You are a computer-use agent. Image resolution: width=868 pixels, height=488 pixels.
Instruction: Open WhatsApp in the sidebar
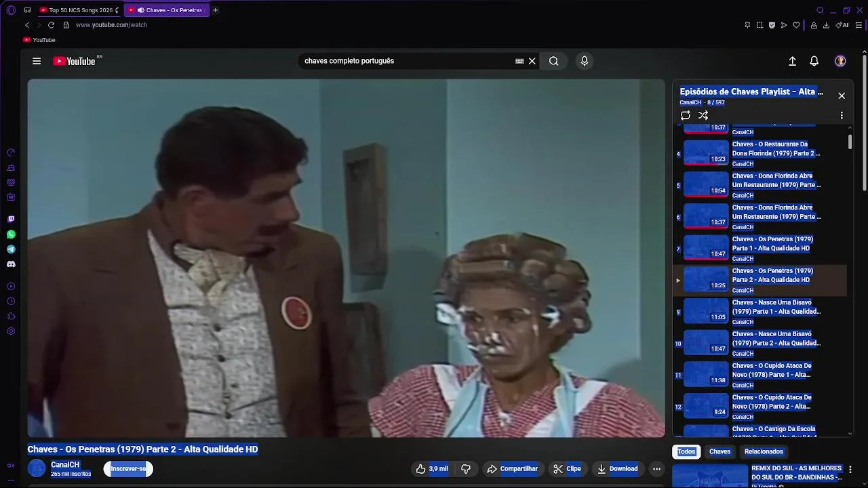(11, 234)
